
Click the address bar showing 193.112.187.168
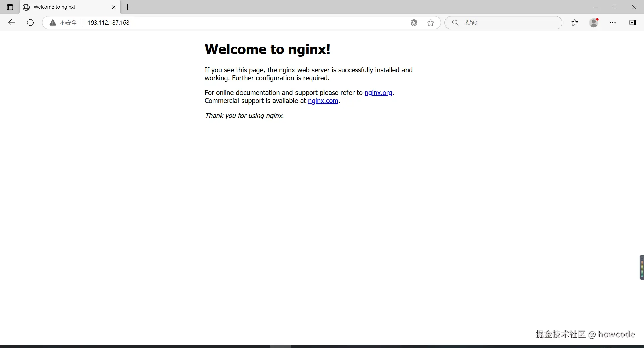point(241,23)
